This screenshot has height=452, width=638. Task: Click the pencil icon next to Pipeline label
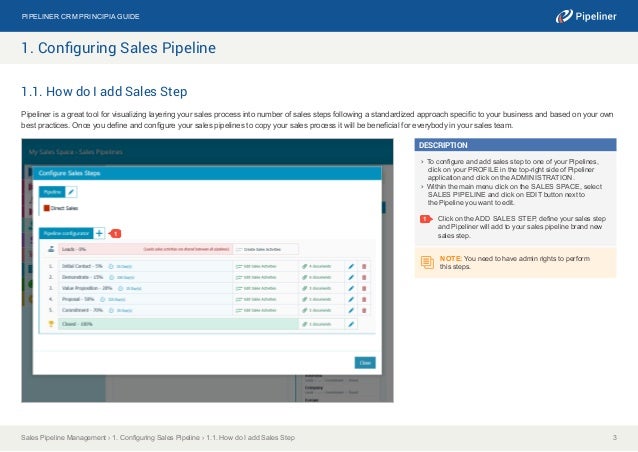click(71, 192)
